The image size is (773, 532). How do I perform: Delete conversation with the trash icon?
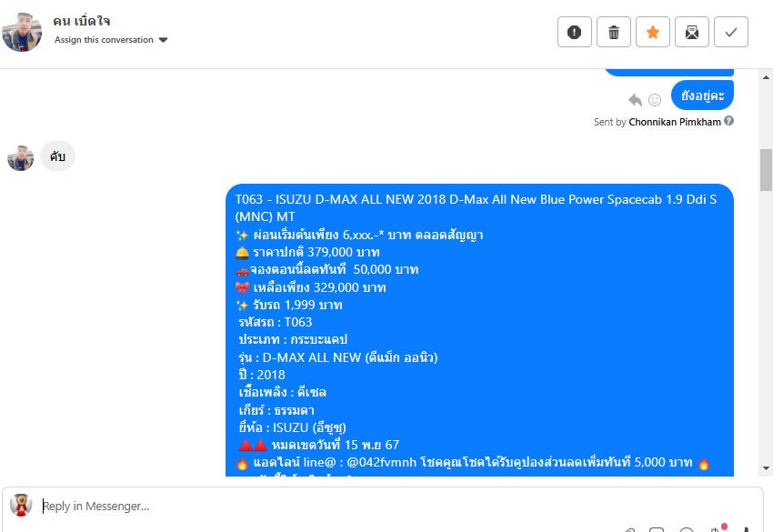pos(613,32)
